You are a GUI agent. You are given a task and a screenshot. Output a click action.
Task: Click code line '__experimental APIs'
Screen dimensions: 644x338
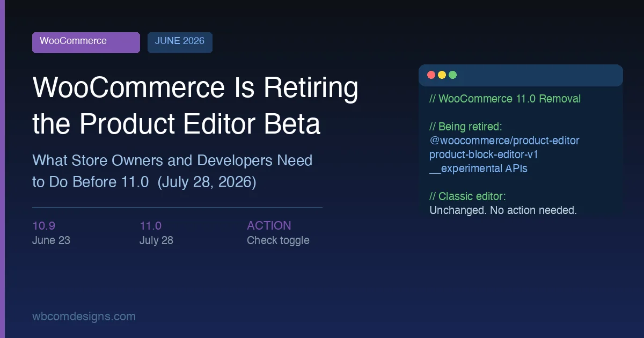(x=479, y=169)
